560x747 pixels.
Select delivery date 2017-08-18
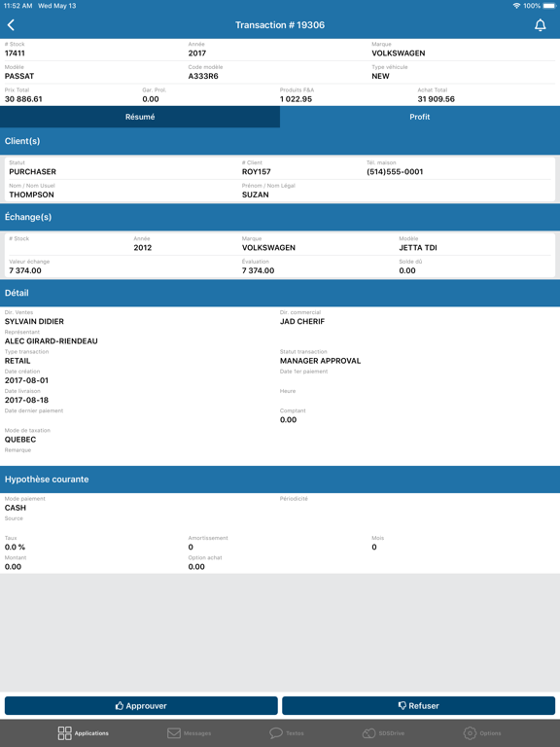tap(26, 400)
